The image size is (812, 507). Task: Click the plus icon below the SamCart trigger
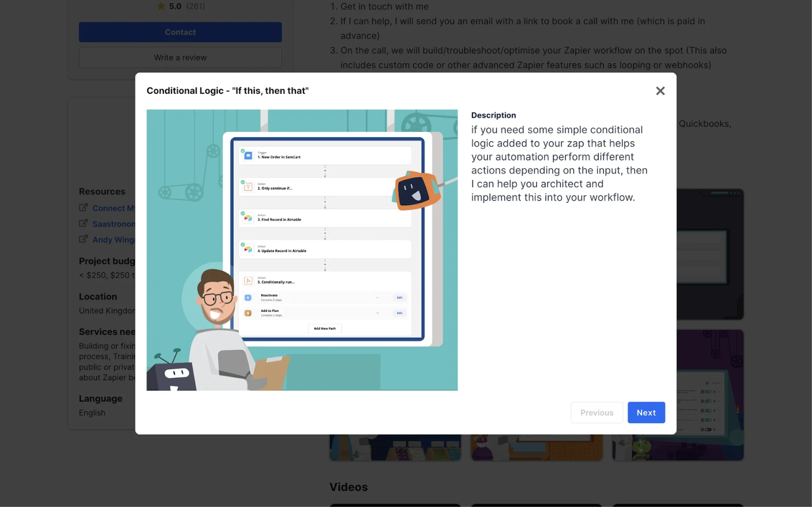(325, 171)
